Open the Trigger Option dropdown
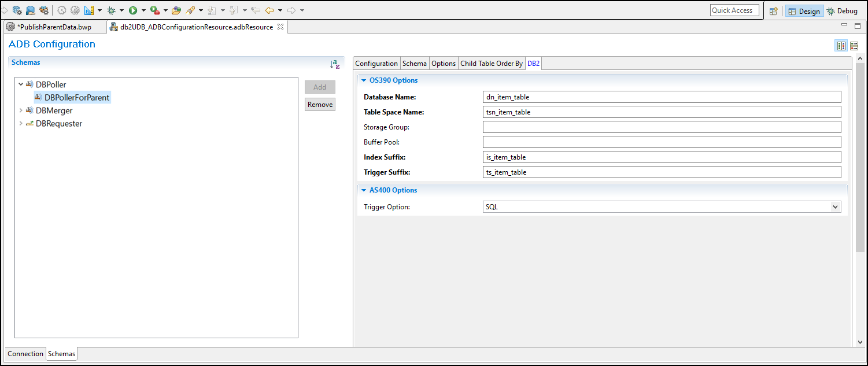The width and height of the screenshot is (868, 366). point(834,207)
